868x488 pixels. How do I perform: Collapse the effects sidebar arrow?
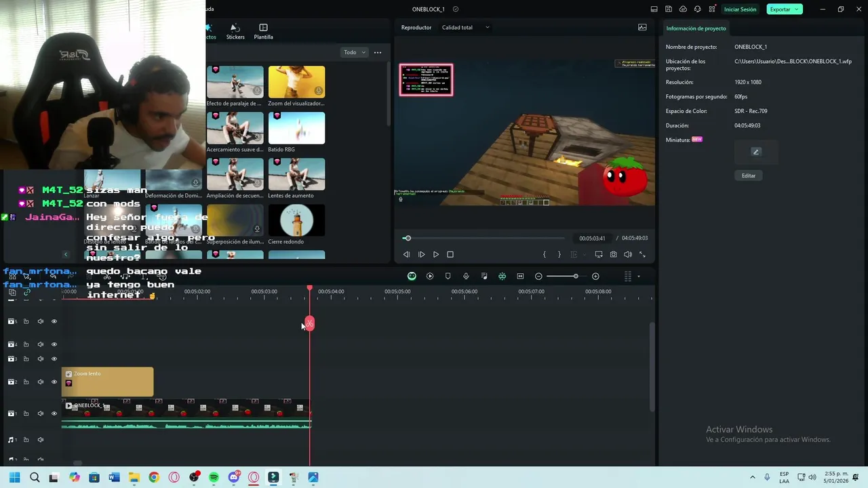coord(65,254)
